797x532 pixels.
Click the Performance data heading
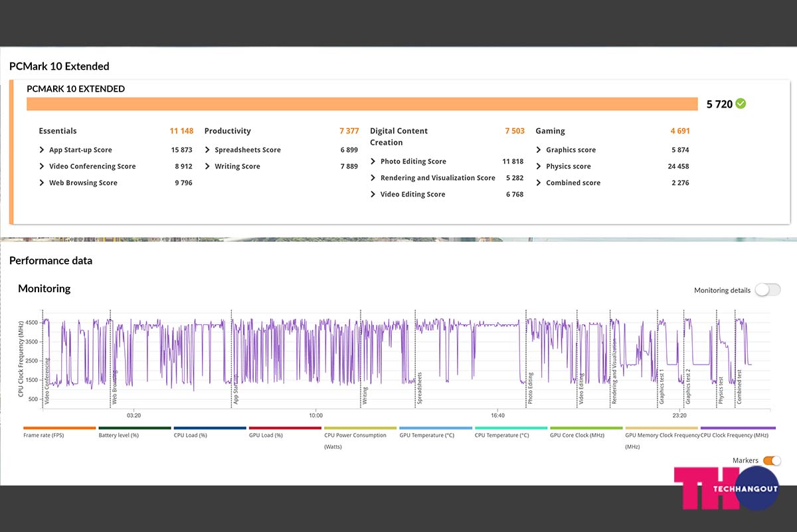pos(50,260)
